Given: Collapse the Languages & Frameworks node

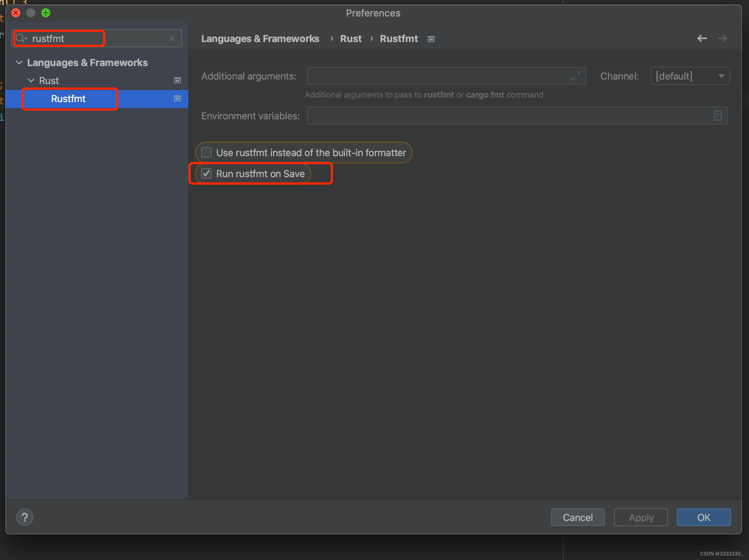Looking at the screenshot, I should click(19, 62).
